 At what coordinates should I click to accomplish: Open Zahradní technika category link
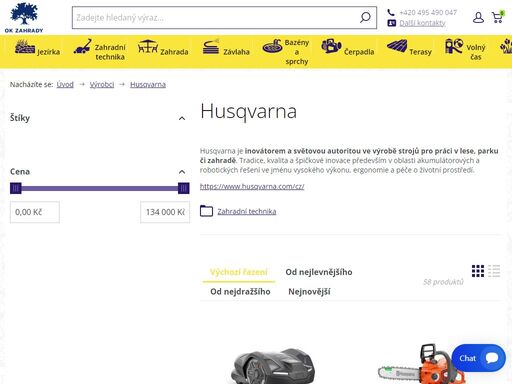[x=247, y=211]
